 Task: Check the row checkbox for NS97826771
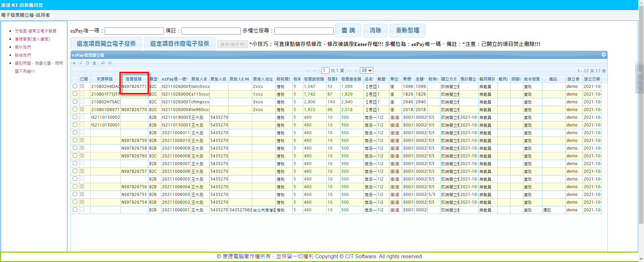point(75,86)
